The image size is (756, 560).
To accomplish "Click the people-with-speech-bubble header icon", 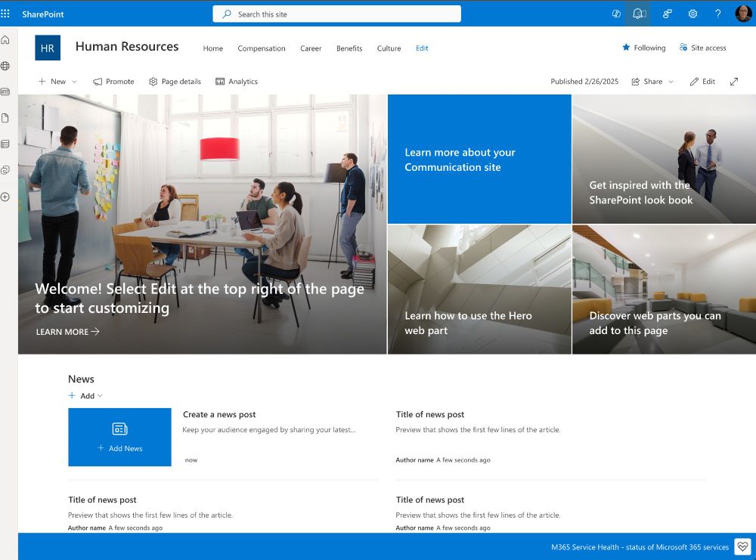I will [668, 14].
